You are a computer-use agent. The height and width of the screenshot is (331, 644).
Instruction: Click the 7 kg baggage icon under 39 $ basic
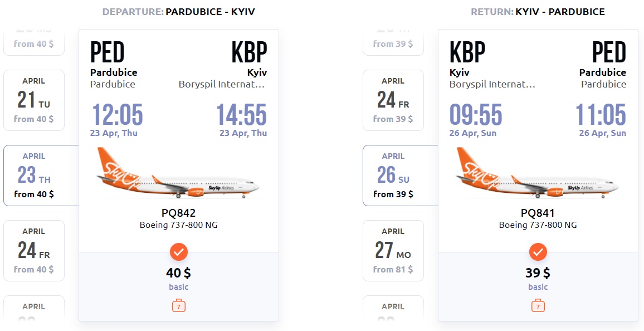pos(538,305)
